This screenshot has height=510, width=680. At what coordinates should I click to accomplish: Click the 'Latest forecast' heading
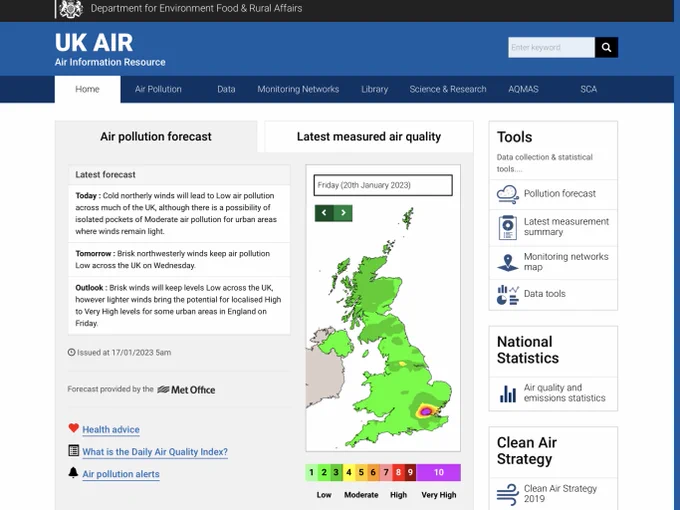pos(105,174)
